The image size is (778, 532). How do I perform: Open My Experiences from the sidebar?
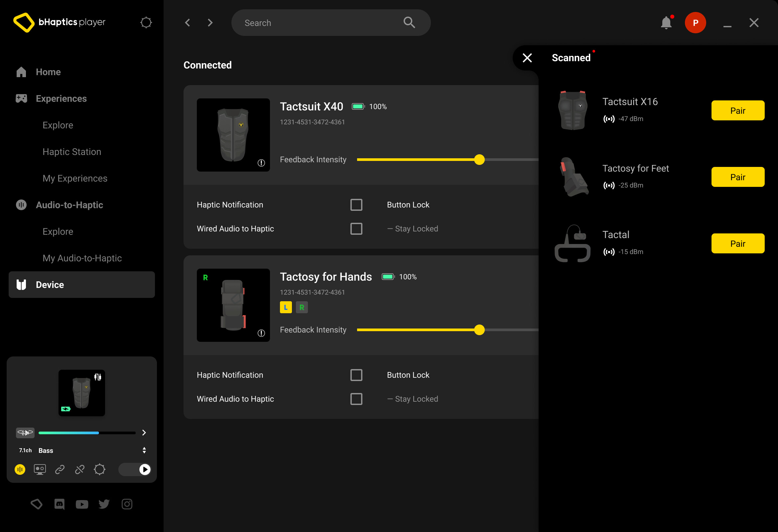click(75, 178)
